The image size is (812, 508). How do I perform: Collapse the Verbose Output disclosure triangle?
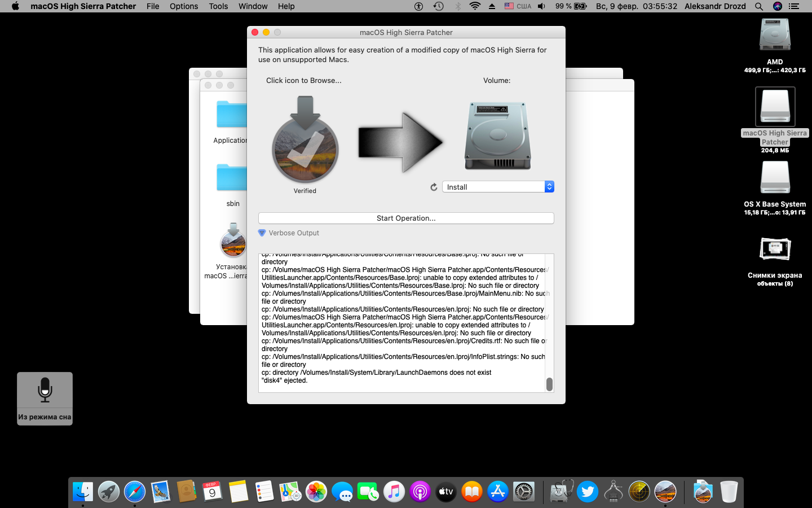262,233
